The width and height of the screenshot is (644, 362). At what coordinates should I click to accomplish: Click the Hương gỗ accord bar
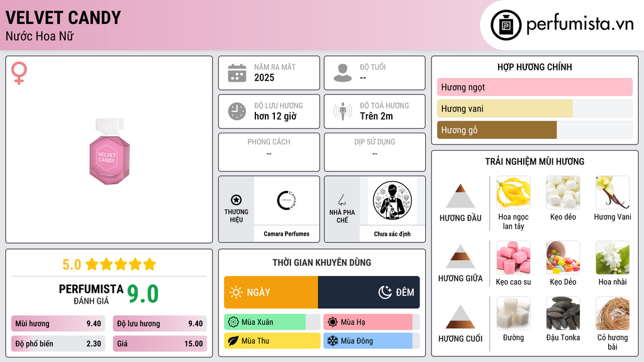[x=535, y=129]
